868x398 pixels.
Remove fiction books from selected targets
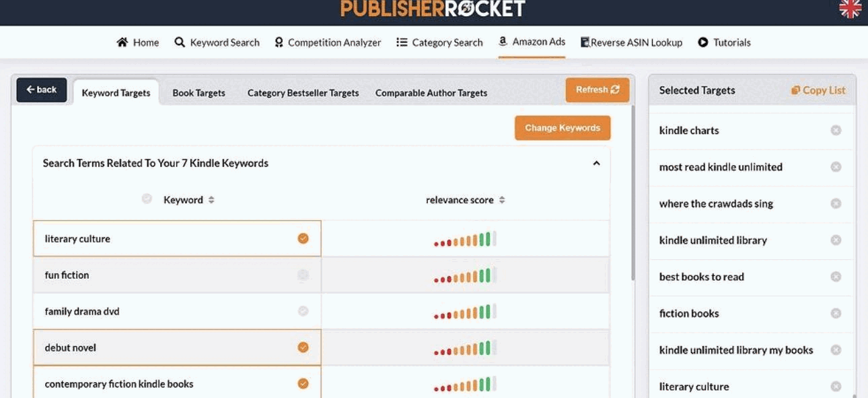[836, 313]
